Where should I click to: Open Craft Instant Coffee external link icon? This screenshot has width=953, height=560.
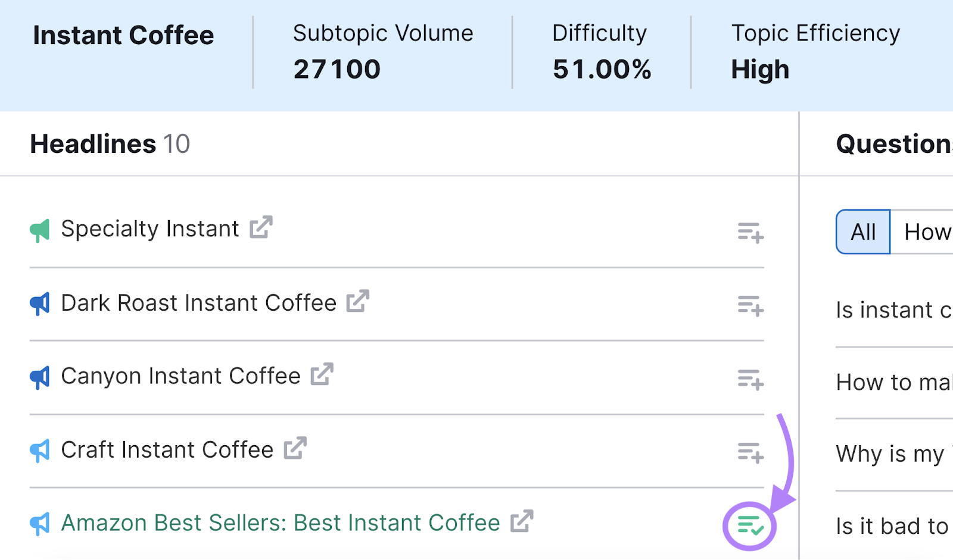(295, 448)
